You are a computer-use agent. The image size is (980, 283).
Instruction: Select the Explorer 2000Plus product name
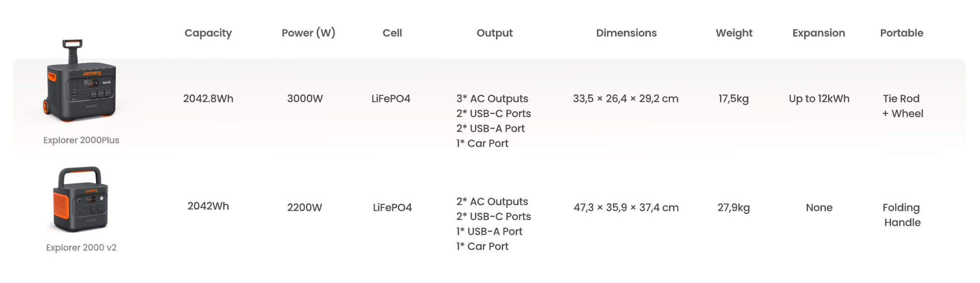[81, 140]
